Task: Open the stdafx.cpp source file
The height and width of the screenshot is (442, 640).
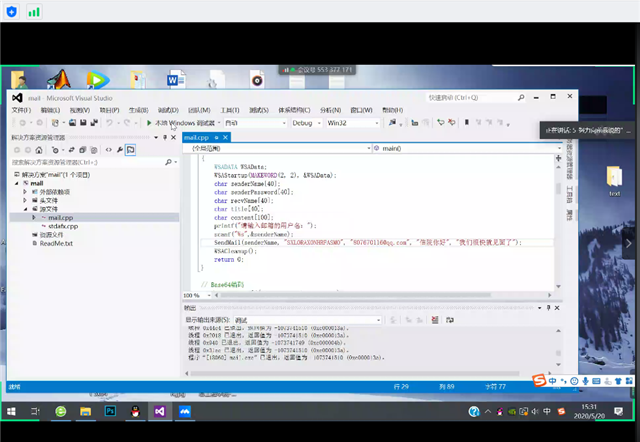Action: [x=62, y=226]
